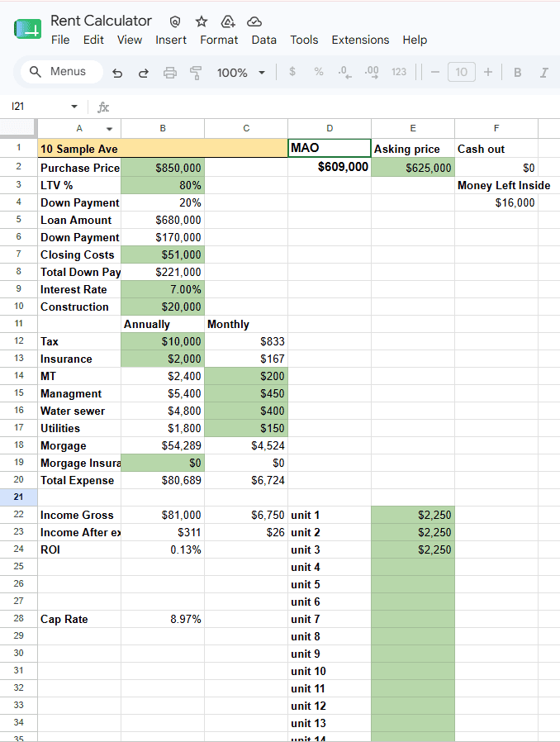Select the $625,000 asking price cell
The height and width of the screenshot is (742, 560).
413,168
